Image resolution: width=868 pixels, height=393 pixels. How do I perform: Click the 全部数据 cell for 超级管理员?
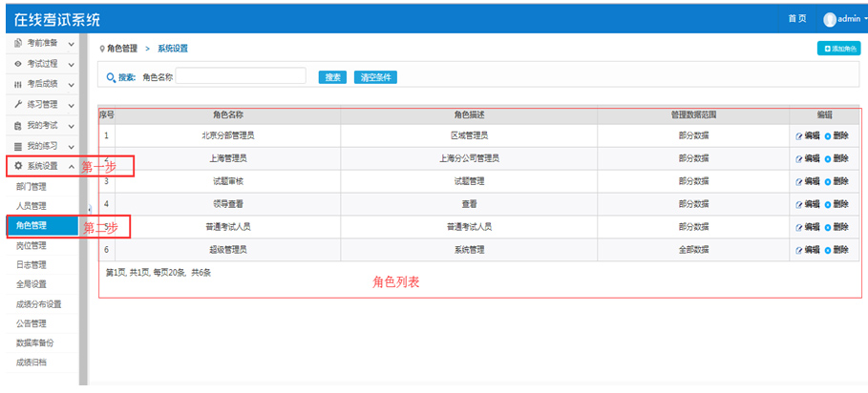pos(693,250)
